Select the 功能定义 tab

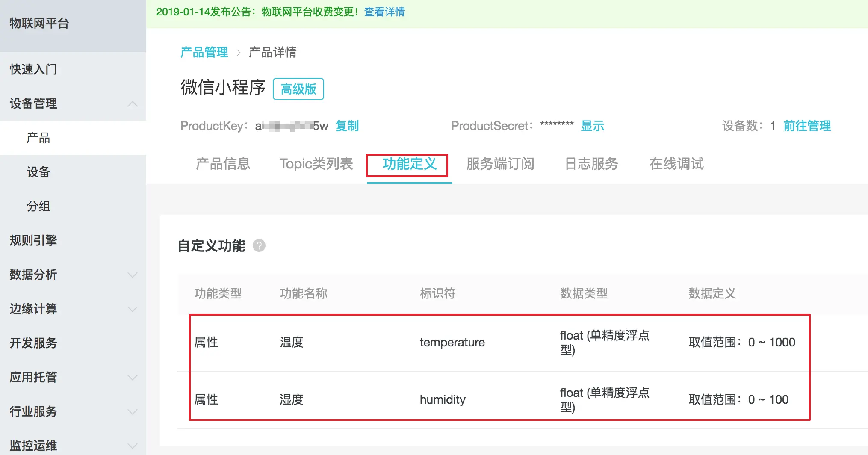pyautogui.click(x=409, y=164)
